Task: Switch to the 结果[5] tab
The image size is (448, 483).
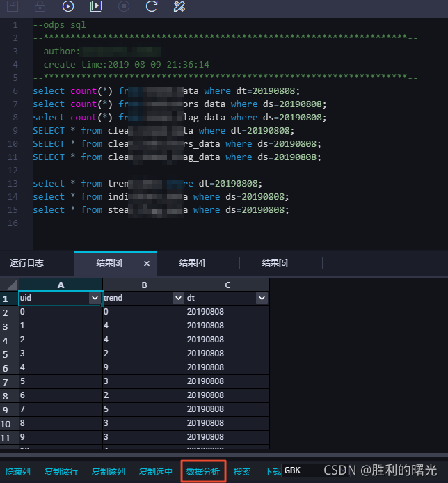Action: point(275,263)
